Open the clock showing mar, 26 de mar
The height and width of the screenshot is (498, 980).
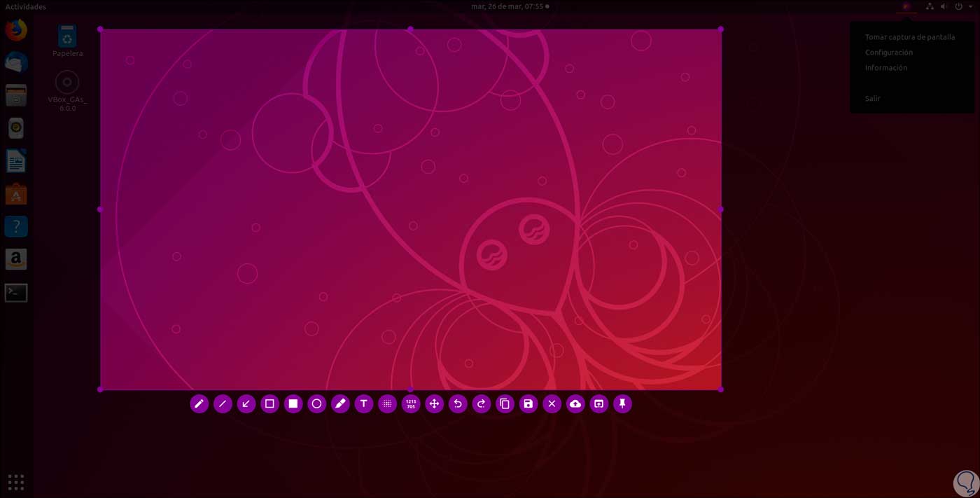(x=510, y=6)
